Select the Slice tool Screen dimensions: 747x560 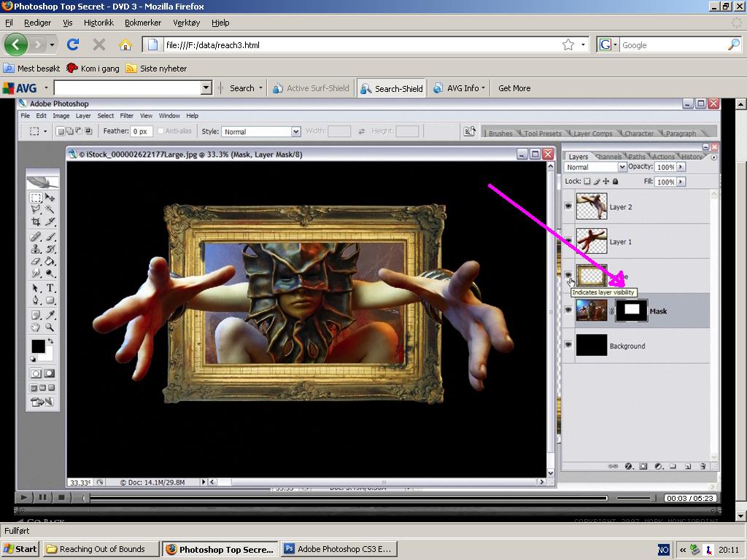tap(50, 222)
